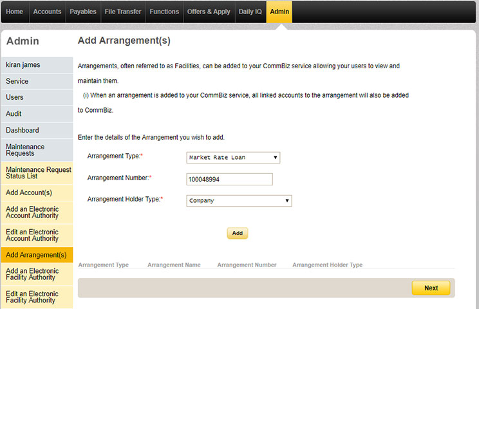
Task: Open Offers & Apply tab
Action: tap(209, 12)
